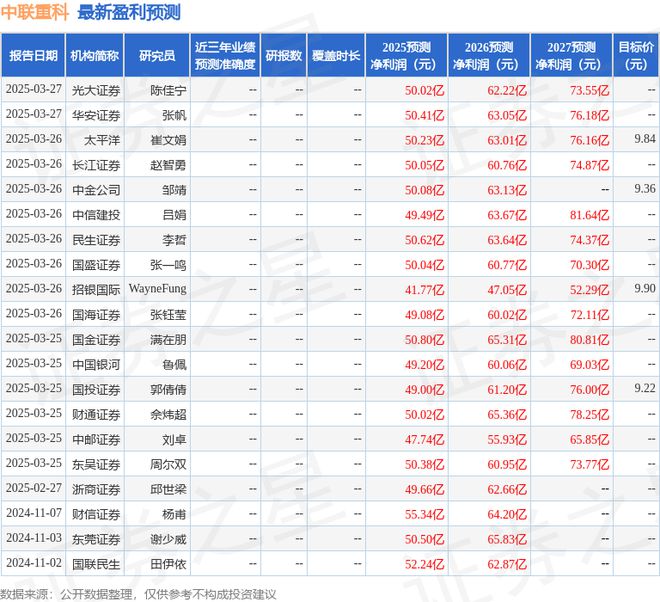
Task: Select institution 中金公司
Action: [96, 190]
